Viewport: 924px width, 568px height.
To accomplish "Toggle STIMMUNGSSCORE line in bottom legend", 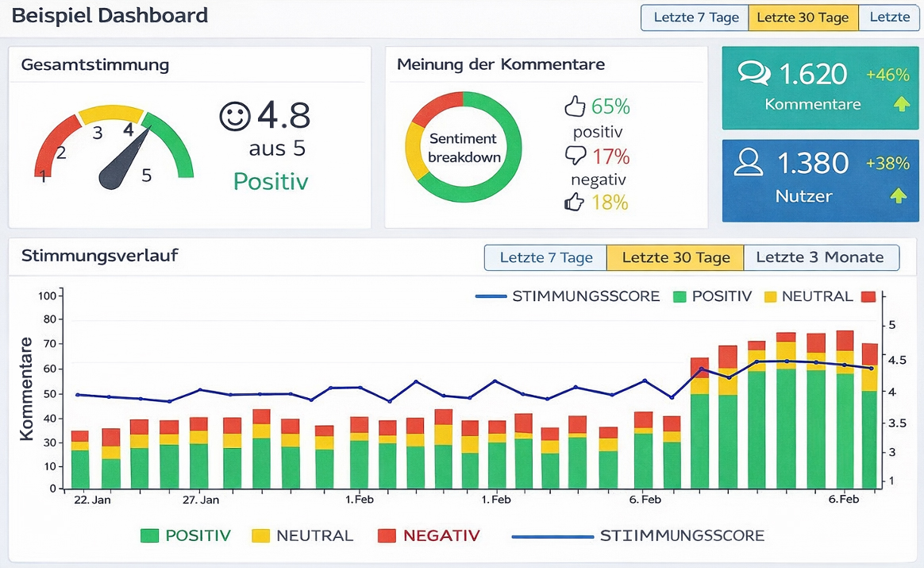I will coord(638,536).
